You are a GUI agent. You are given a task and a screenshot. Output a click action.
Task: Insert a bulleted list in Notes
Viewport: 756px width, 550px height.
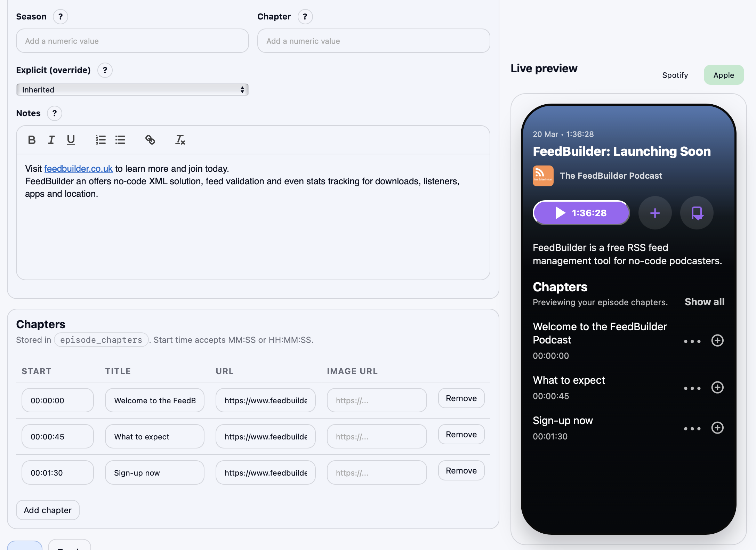[x=120, y=140]
